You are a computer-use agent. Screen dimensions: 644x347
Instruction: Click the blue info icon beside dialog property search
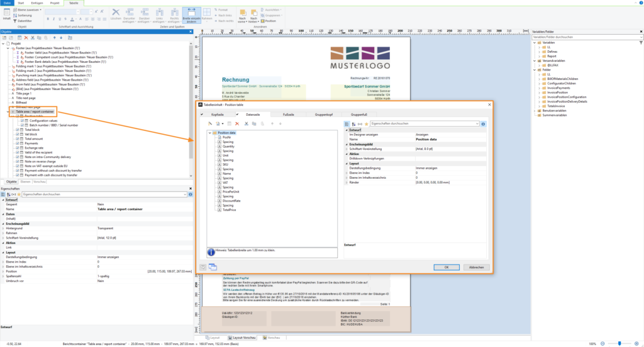pos(483,124)
